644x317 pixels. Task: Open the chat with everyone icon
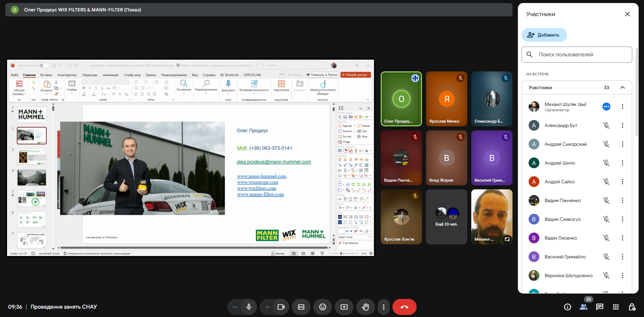[600, 307]
